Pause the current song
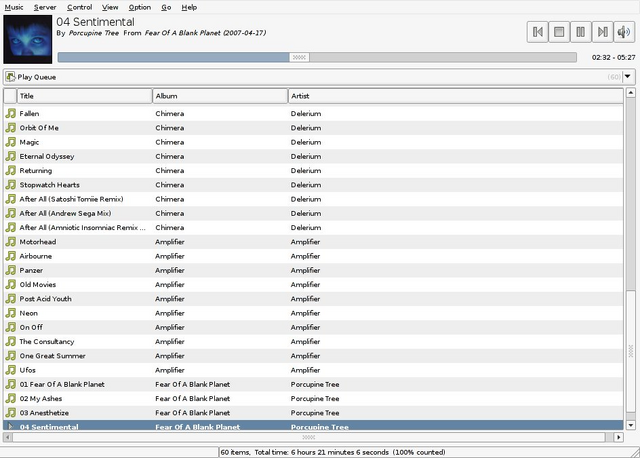The height and width of the screenshot is (458, 640). point(580,32)
